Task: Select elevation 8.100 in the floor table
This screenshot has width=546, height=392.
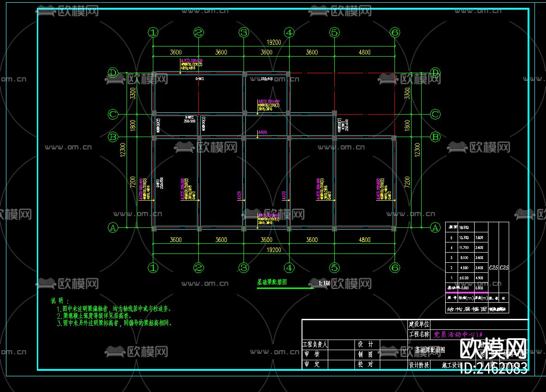Action: pos(464,258)
